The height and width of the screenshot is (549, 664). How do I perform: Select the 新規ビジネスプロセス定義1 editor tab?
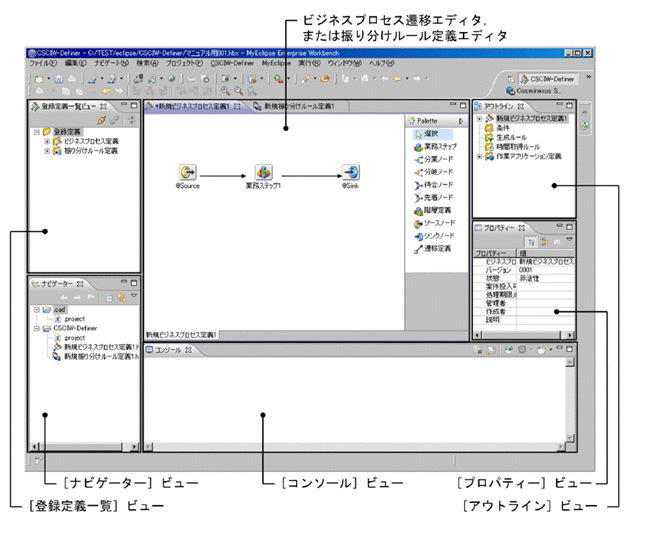193,106
